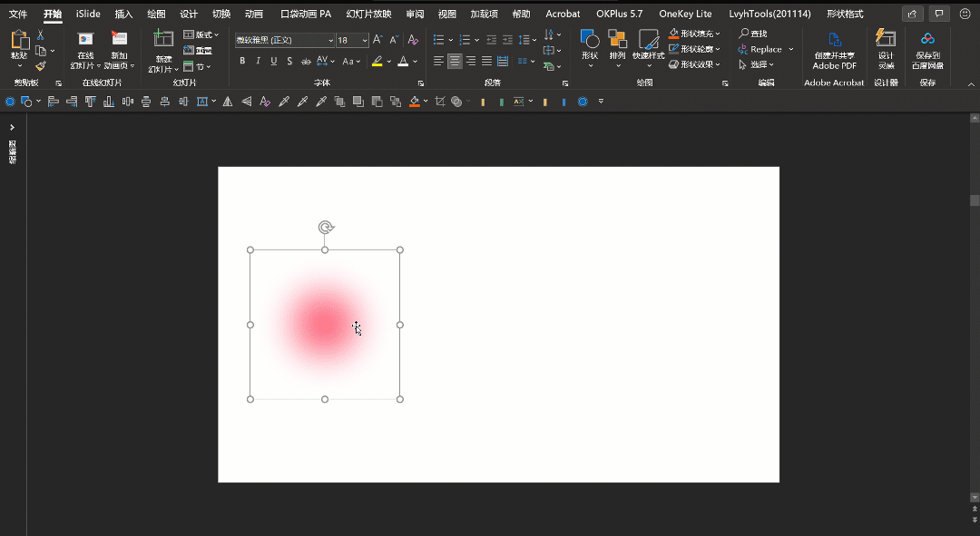Click the first quick-access eyedropper icon
980x536 pixels.
tap(284, 102)
